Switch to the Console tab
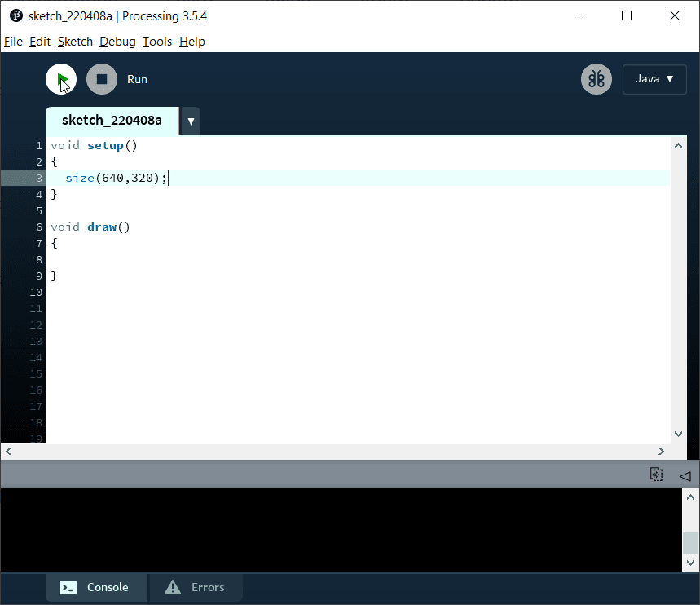Screen dimensions: 700x605 96,587
